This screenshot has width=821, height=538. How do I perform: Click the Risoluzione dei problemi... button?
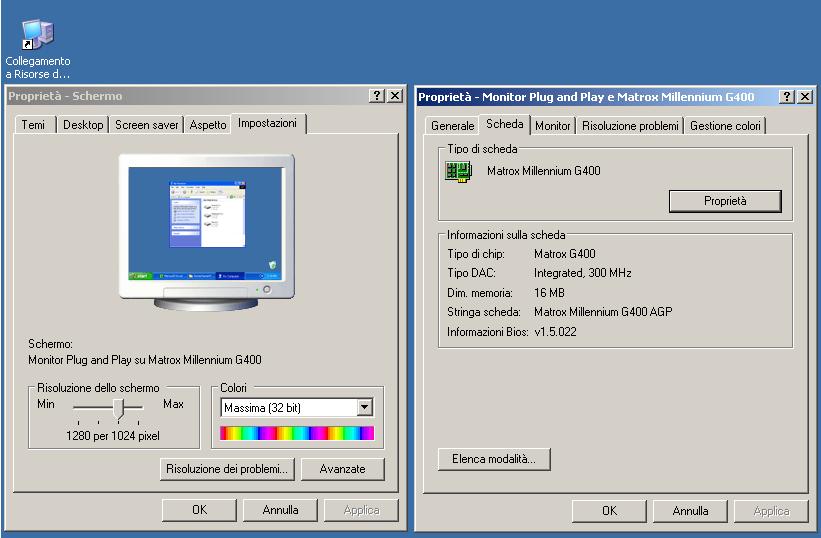point(227,469)
